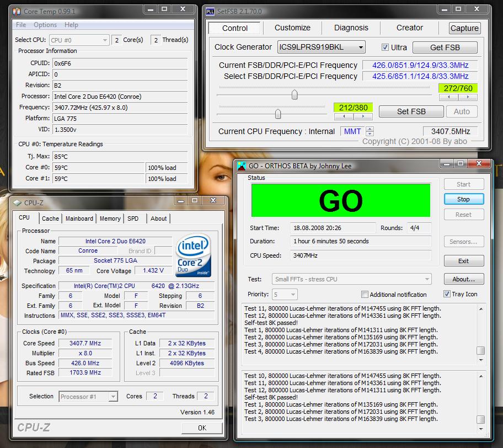Select the CPU tab in CPU-Z
The height and width of the screenshot is (448, 503).
[24, 217]
